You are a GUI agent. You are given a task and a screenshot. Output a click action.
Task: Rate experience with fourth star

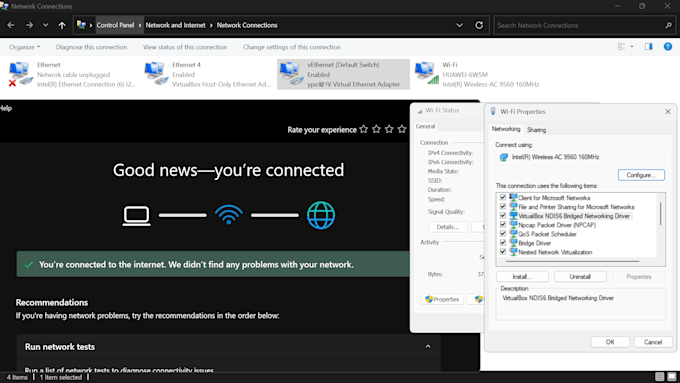402,129
